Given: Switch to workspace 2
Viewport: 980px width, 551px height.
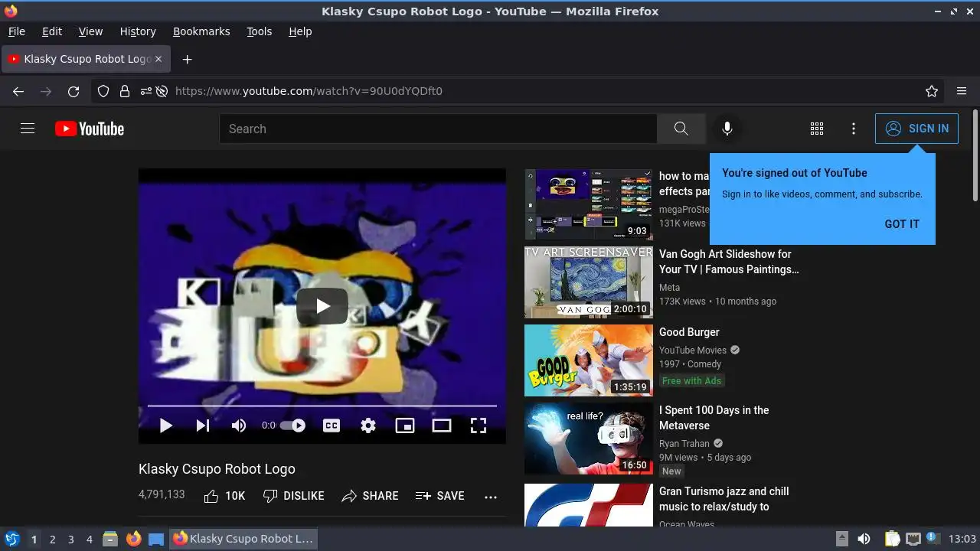Looking at the screenshot, I should (52, 539).
